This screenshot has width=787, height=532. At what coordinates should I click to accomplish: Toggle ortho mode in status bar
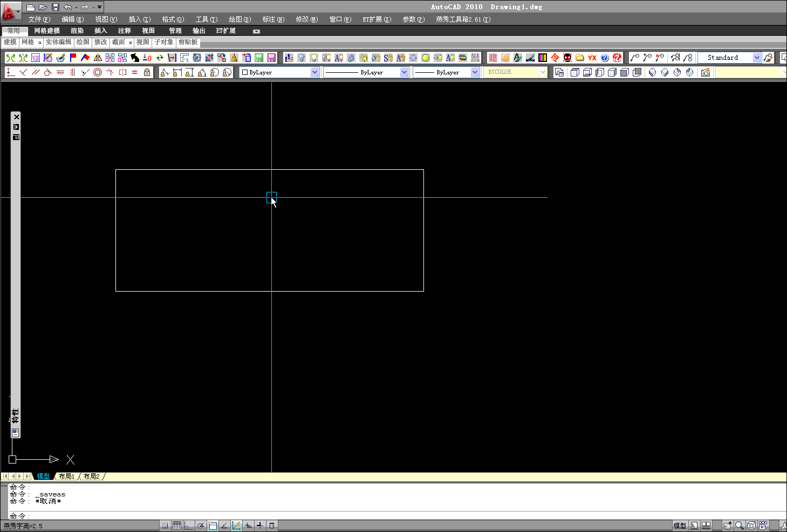(189, 526)
